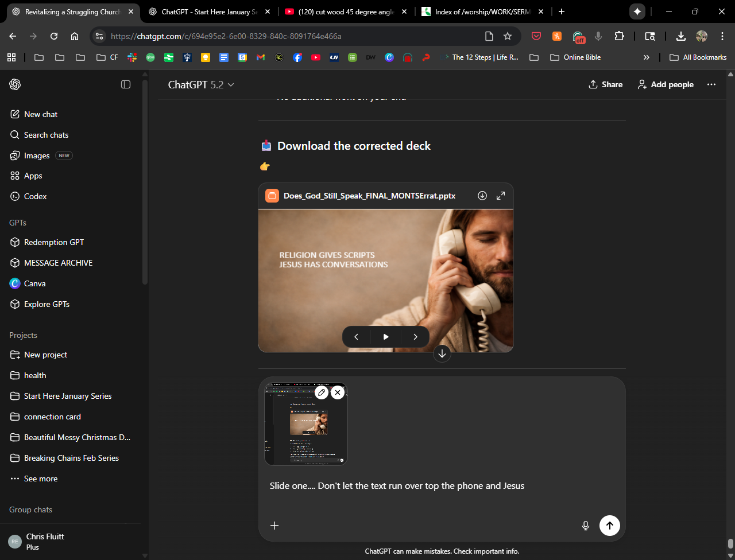Switch to the YouTube cut wood tab
The height and width of the screenshot is (560, 735).
coord(346,11)
